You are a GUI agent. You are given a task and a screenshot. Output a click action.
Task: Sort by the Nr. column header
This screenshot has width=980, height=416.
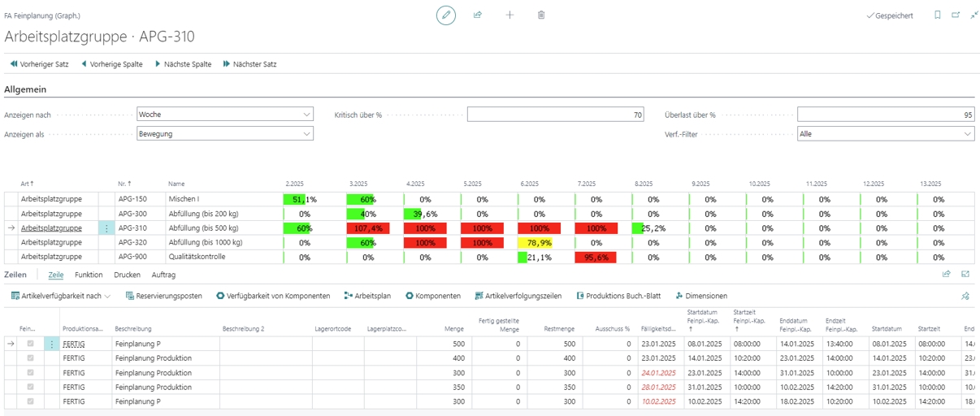(x=124, y=184)
